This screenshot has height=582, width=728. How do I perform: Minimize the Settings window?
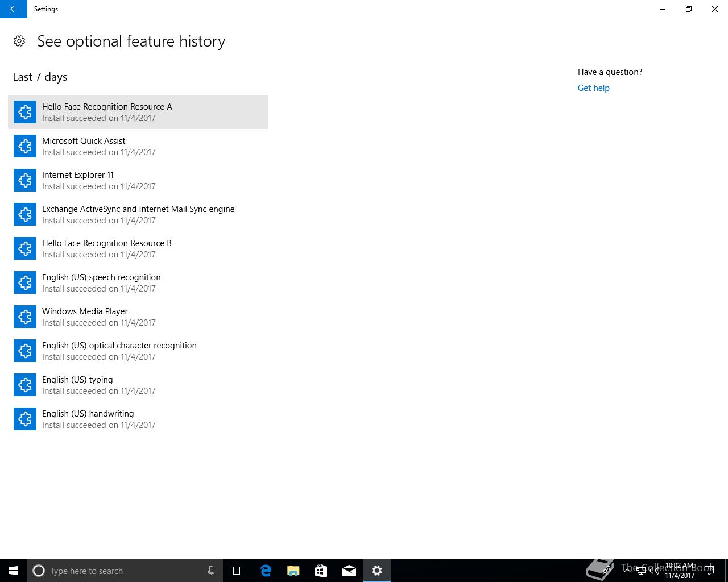[x=663, y=9]
